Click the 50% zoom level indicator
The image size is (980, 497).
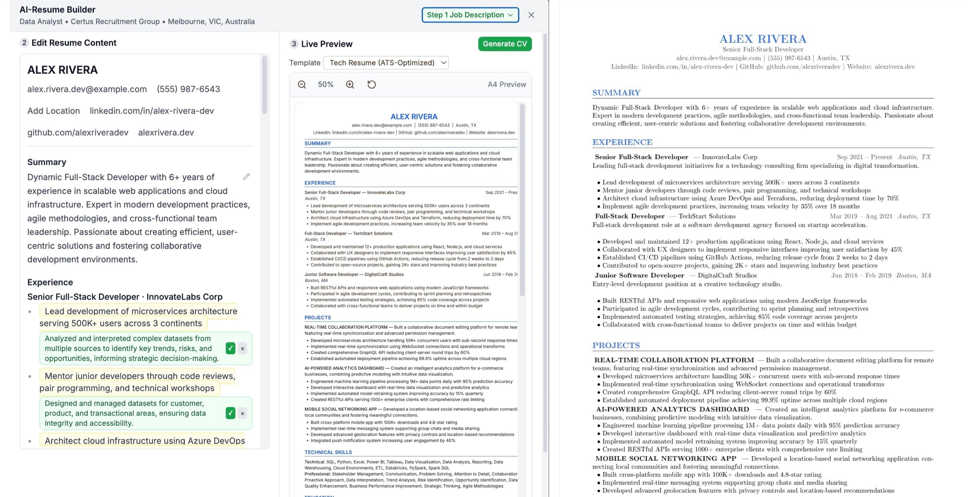pyautogui.click(x=326, y=84)
